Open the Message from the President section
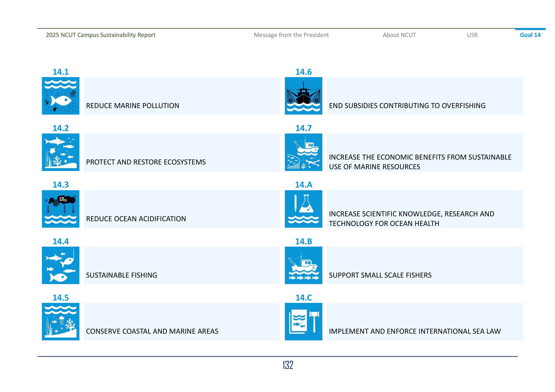Screen dimensions: 555x392 pos(291,35)
